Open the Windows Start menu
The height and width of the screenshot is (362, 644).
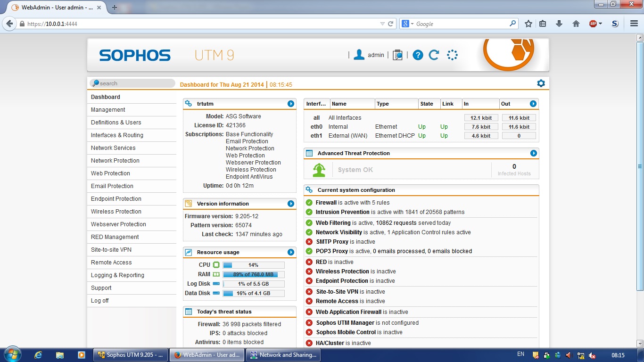12,354
